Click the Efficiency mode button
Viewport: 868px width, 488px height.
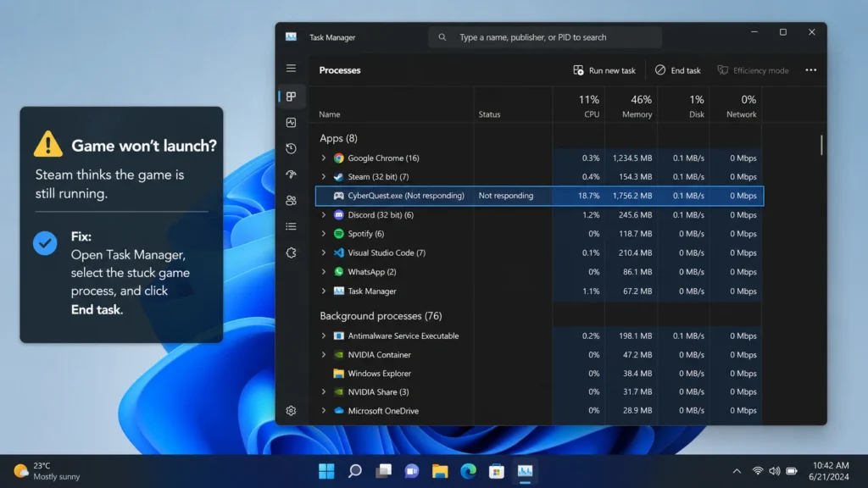[x=753, y=70]
